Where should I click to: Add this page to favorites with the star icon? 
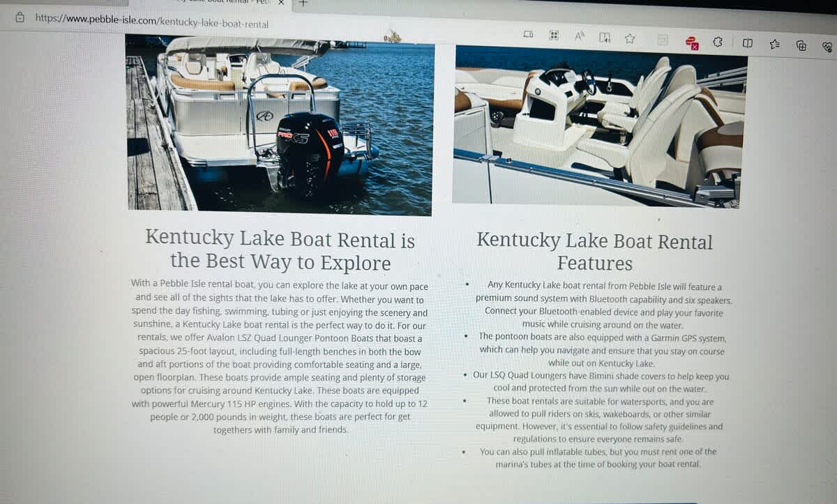(x=630, y=38)
